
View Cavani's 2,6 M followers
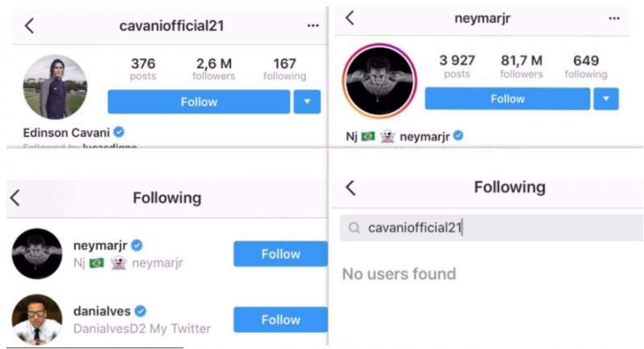(x=213, y=69)
